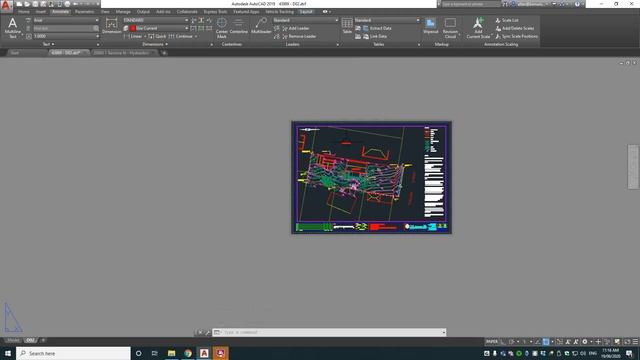Viewport: 640px width, 360px height.
Task: Click the Centerline tool
Action: point(238,26)
